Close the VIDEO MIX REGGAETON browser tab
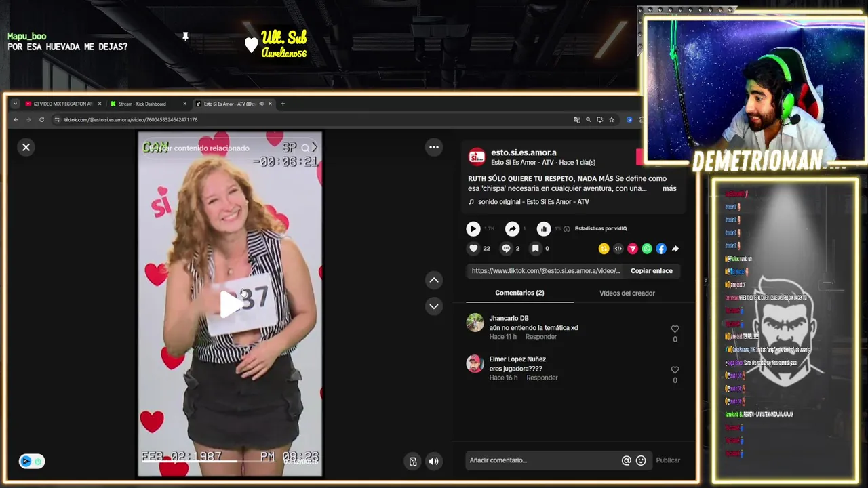868x488 pixels. 100,104
